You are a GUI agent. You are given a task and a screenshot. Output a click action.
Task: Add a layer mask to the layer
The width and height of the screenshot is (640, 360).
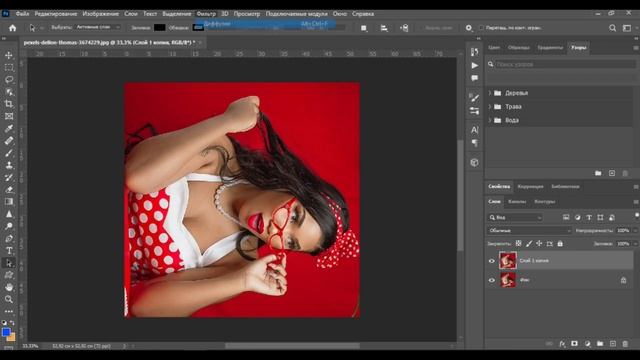click(x=574, y=344)
